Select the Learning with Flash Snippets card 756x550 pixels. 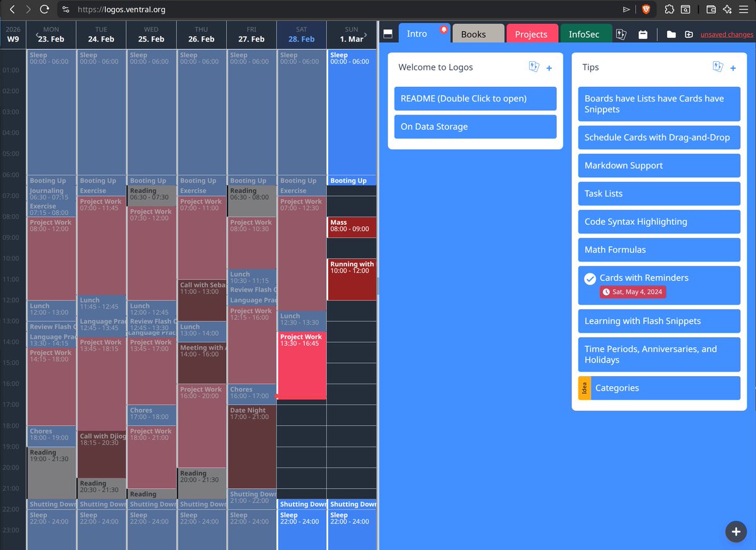tap(659, 321)
